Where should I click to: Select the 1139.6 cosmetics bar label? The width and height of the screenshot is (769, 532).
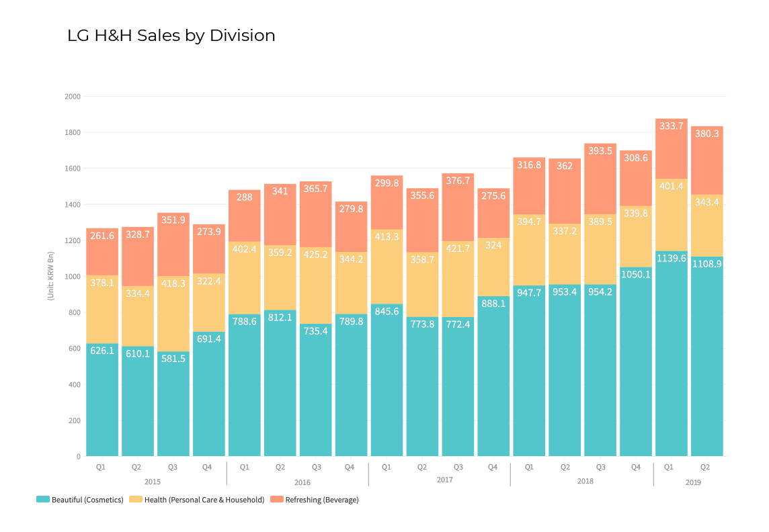[672, 258]
